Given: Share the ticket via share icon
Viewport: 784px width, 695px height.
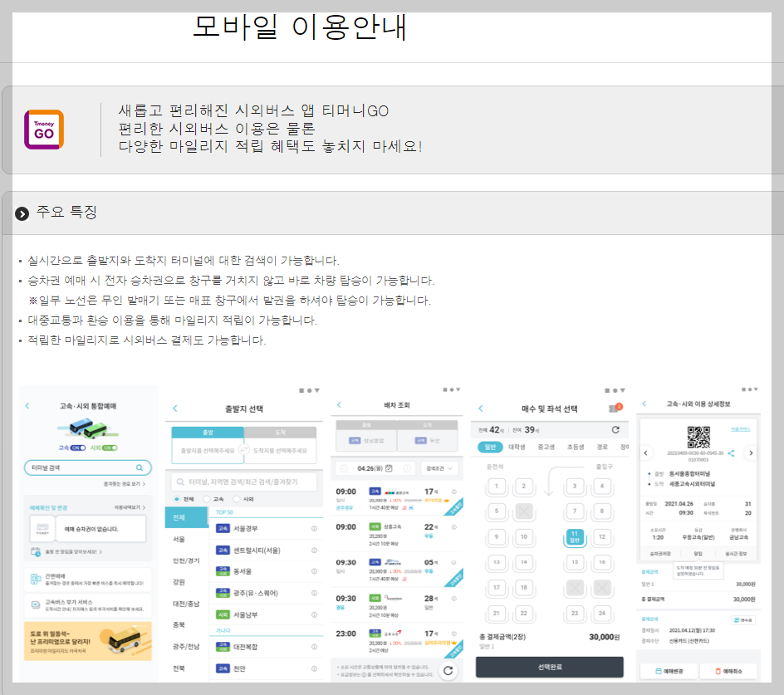Looking at the screenshot, I should click(x=731, y=453).
